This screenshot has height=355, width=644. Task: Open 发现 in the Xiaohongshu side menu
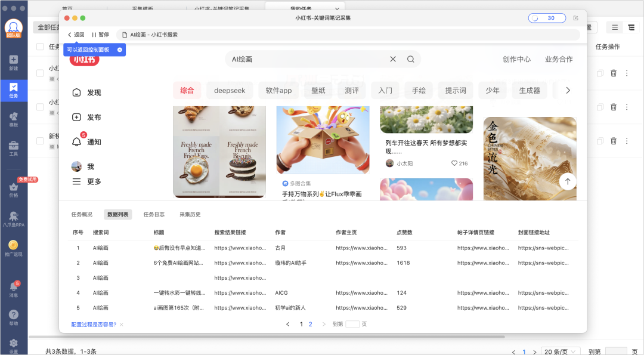click(86, 92)
